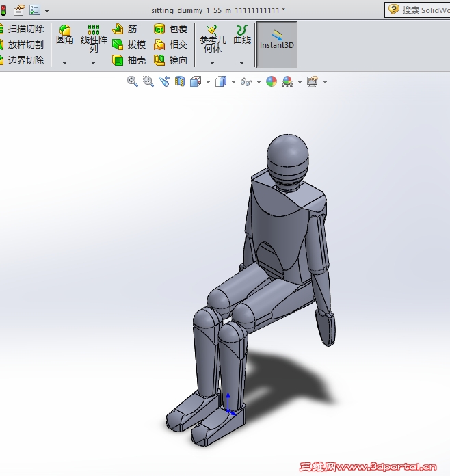Image resolution: width=450 pixels, height=476 pixels.
Task: Open the Display Style dropdown arrow
Action: (233, 82)
